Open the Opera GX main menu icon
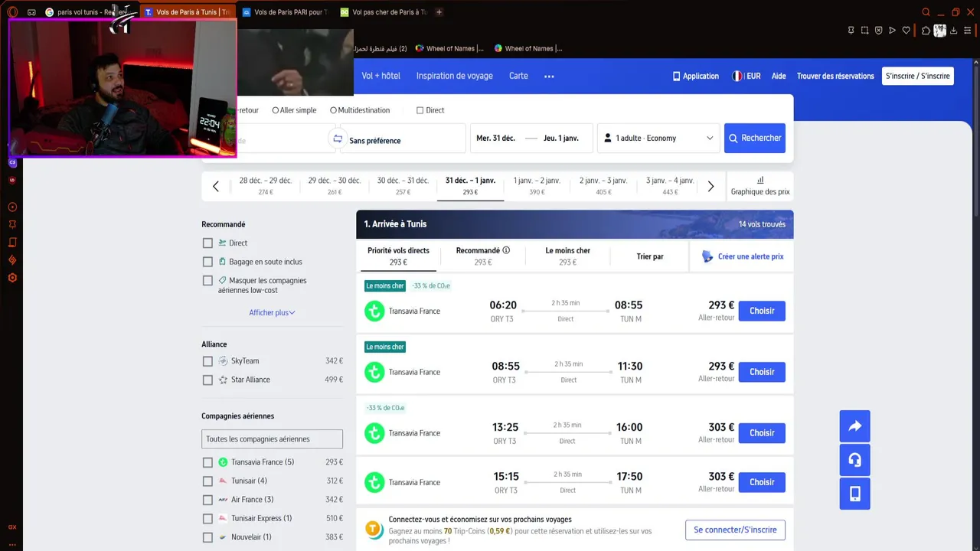The image size is (980, 551). (x=12, y=12)
